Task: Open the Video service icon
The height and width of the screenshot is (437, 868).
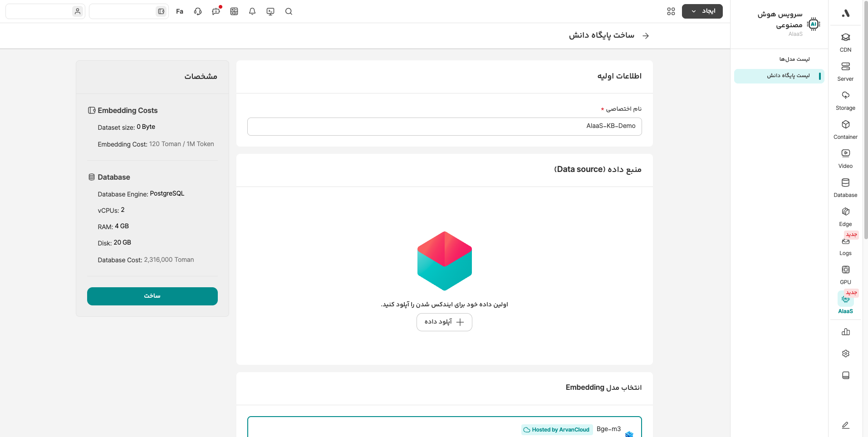Action: point(845,158)
